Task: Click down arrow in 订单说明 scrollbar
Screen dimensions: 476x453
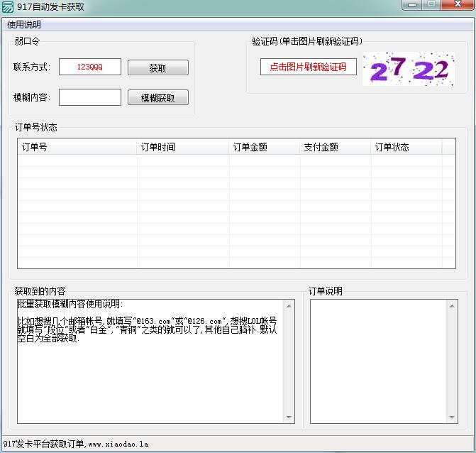Action: [452, 417]
